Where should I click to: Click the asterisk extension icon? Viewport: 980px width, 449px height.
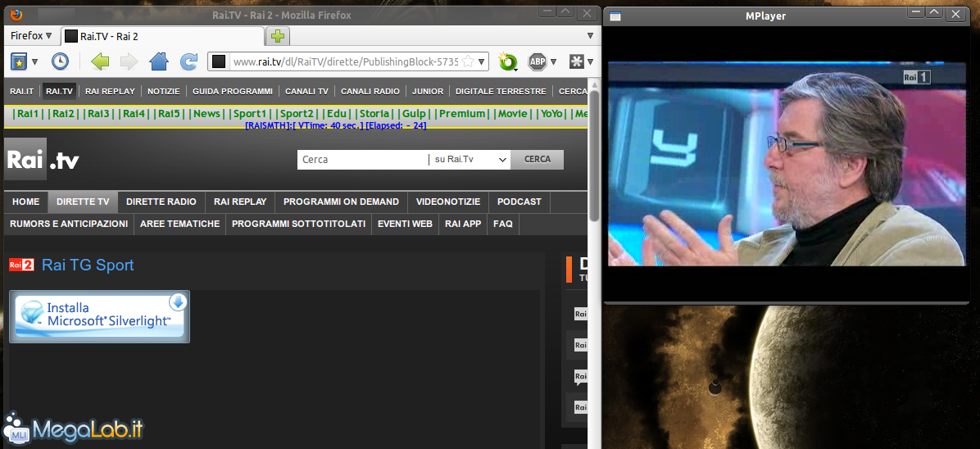576,61
